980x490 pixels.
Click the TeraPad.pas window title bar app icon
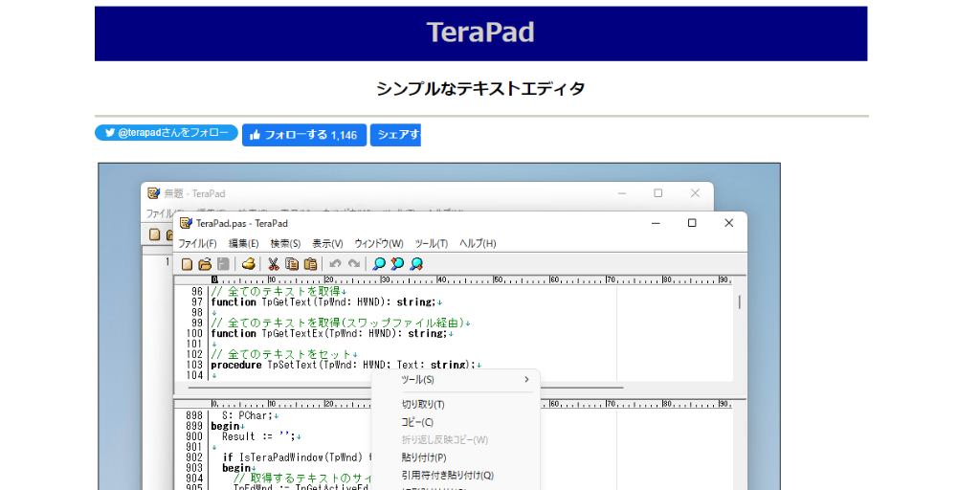pos(186,223)
